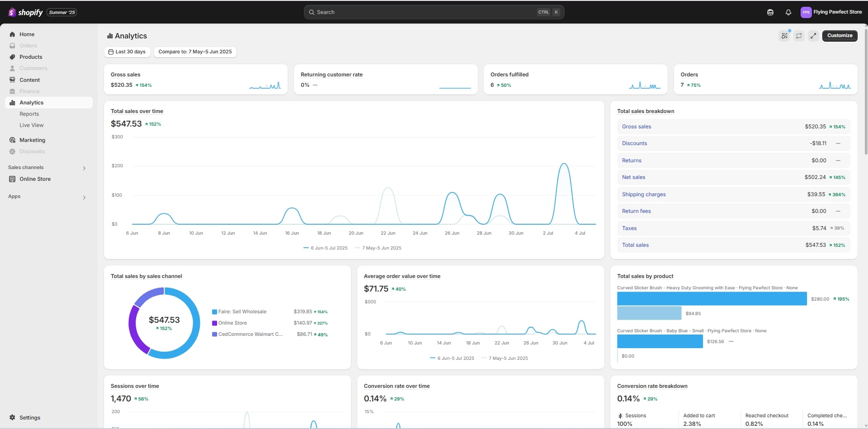Click the Flying Pawfect Store avatar
Screen dimensions: 868x429
tap(806, 12)
